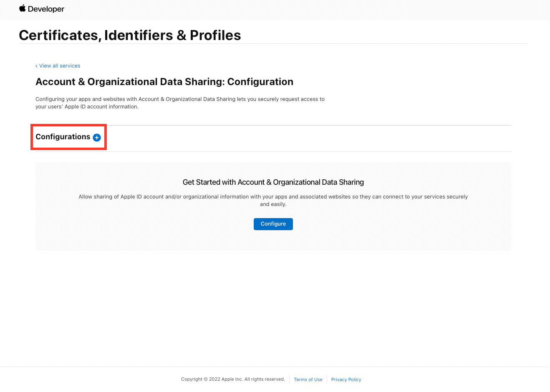Navigate back via the View all services link

tap(60, 65)
